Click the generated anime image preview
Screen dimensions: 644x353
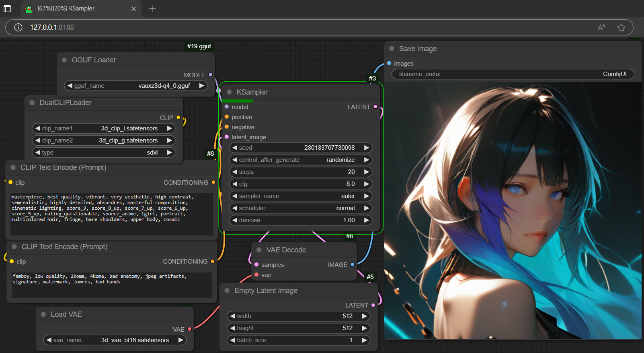point(513,211)
